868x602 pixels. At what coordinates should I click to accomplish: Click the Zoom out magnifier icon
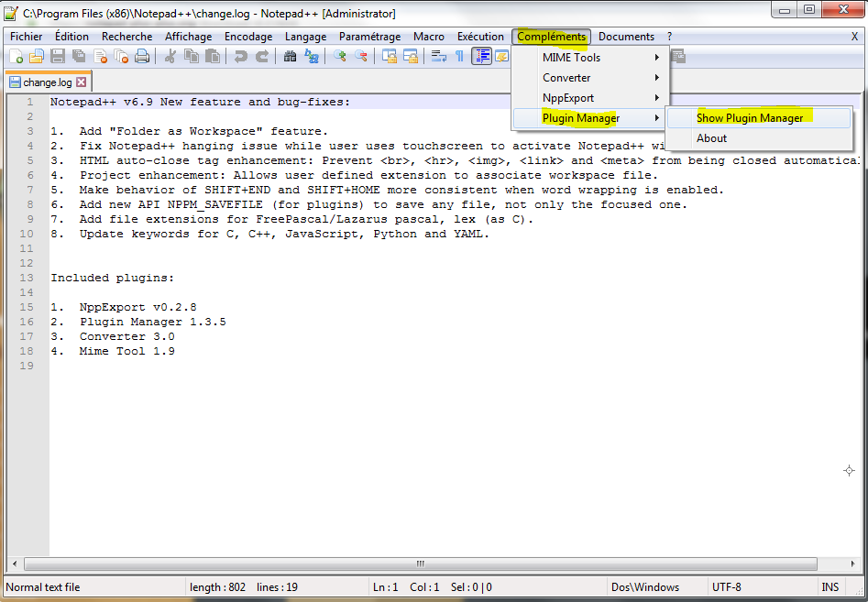coord(361,57)
